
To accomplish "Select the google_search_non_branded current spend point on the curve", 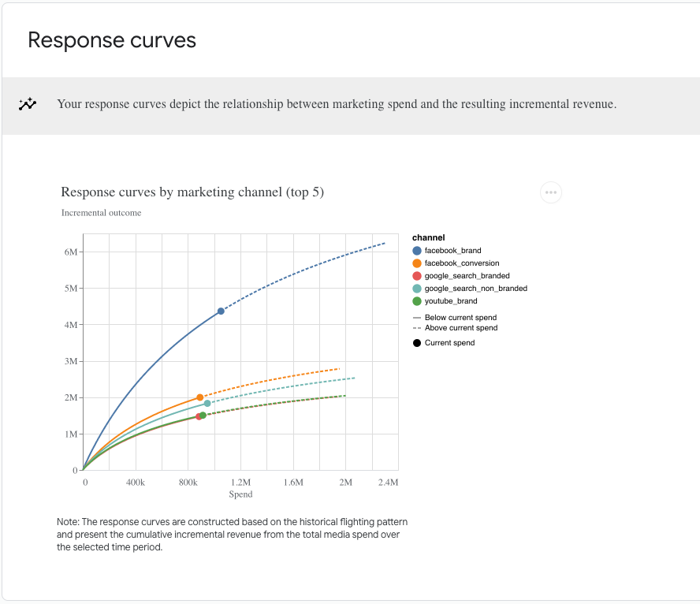I will (x=207, y=404).
